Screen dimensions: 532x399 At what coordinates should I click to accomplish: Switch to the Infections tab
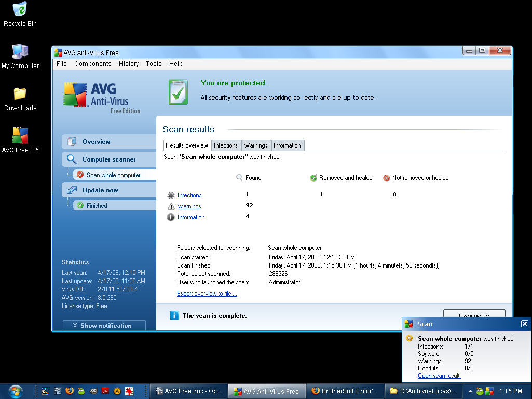tap(226, 145)
